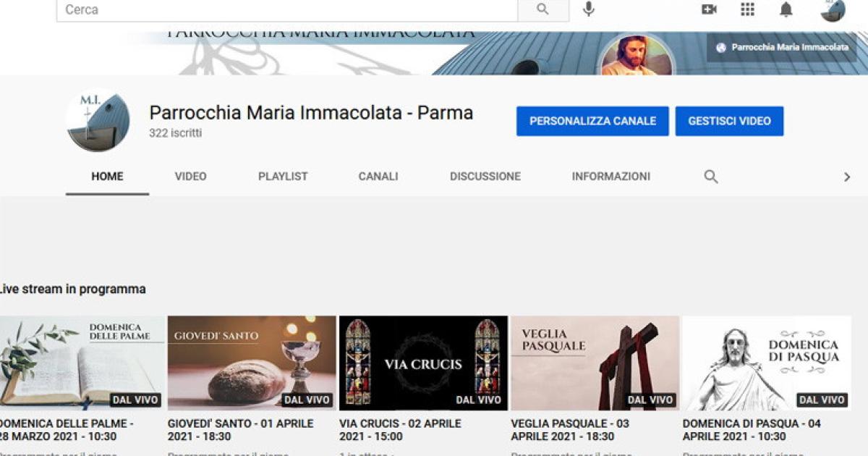The image size is (868, 456).
Task: Open the notifications bell
Action: click(786, 9)
